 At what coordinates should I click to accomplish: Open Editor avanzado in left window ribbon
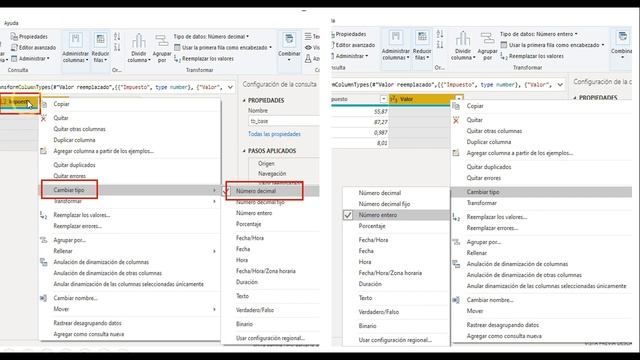click(x=33, y=48)
